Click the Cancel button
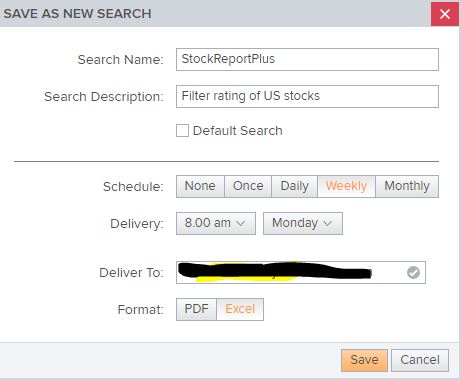The height and width of the screenshot is (380, 461). 420,360
